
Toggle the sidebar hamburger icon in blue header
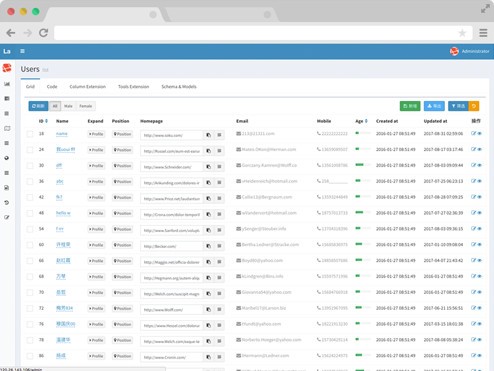(22, 51)
